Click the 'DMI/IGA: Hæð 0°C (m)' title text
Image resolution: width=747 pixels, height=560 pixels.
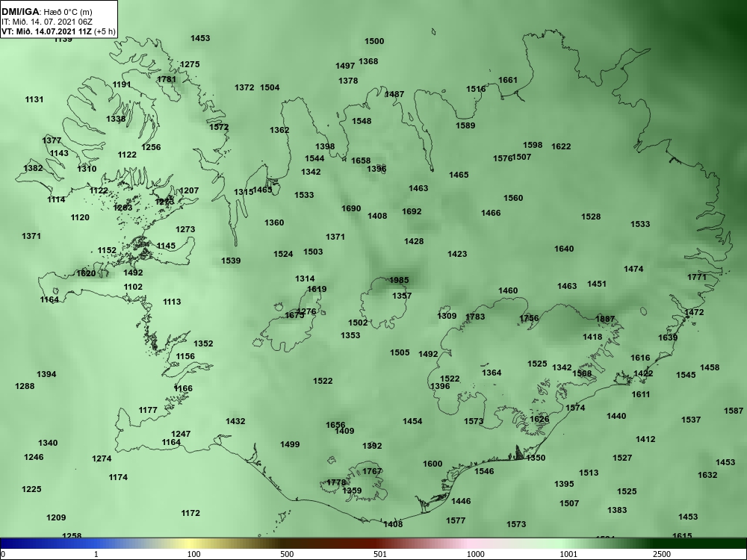[46, 11]
